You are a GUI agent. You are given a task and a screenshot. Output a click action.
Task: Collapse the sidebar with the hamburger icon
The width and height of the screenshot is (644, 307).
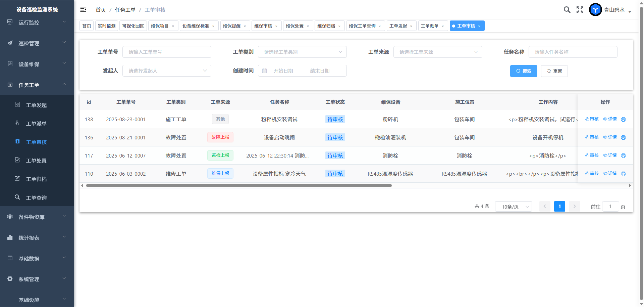point(83,10)
